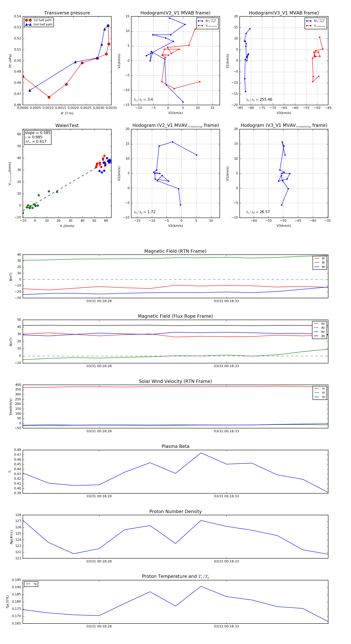Click the 'Np(#/cc)' y-axis label
Screen dimensions: 351x644
pos(11,537)
